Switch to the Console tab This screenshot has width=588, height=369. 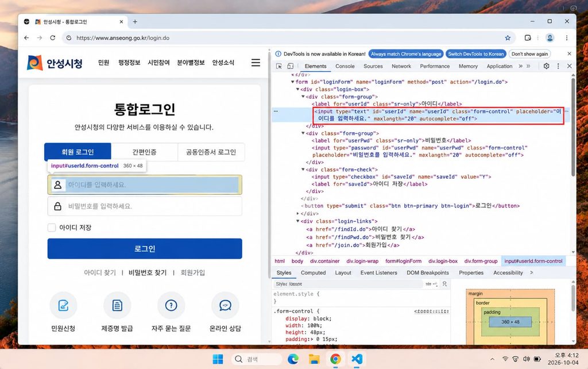coord(345,66)
